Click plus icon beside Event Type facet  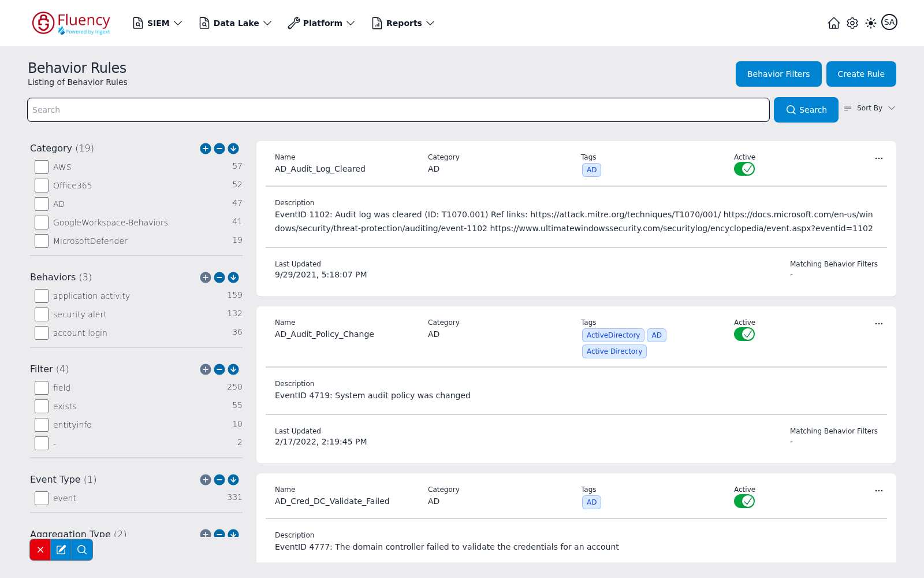tap(206, 480)
